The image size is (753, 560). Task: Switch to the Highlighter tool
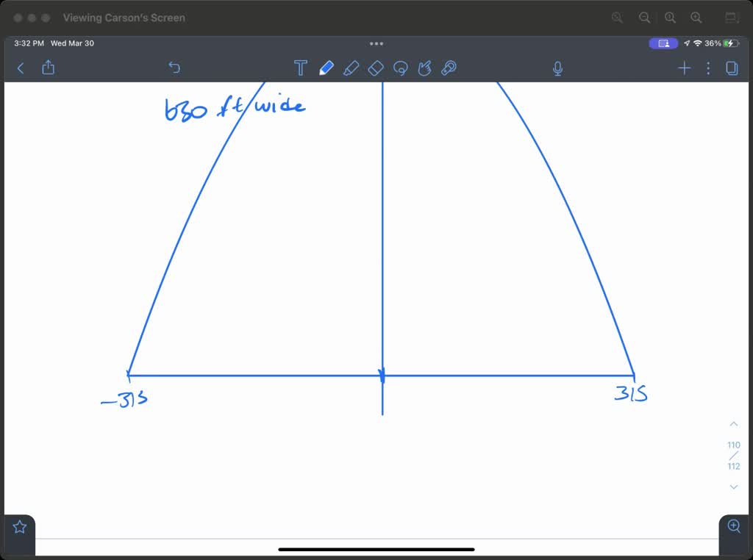pos(351,68)
